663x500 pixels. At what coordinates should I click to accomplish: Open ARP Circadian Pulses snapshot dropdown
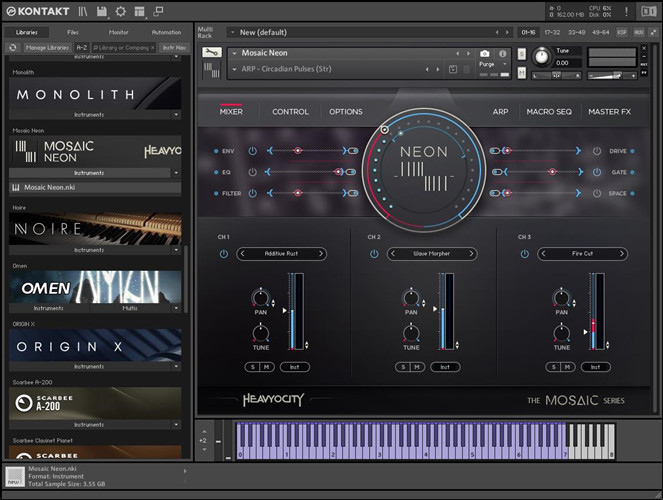pyautogui.click(x=234, y=69)
